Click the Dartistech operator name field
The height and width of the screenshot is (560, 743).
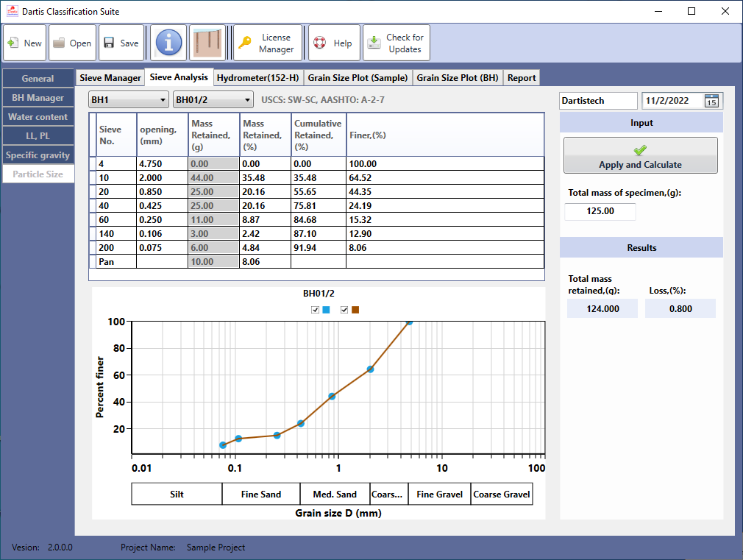click(x=598, y=101)
